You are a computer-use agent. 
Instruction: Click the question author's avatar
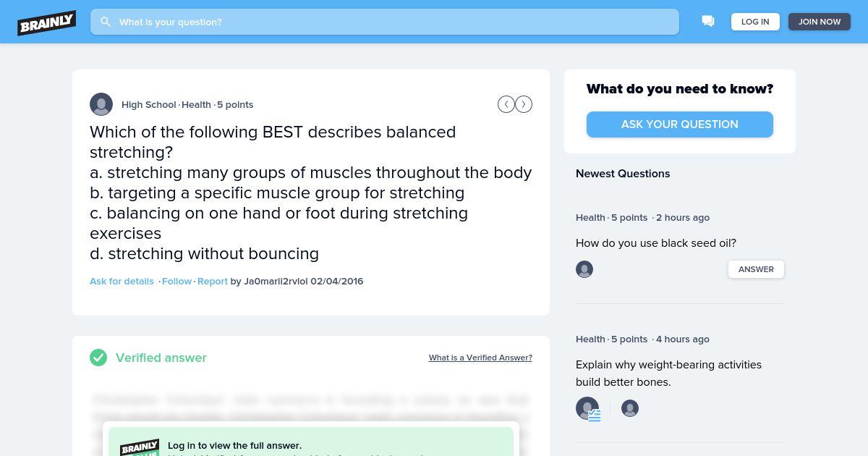coord(101,104)
